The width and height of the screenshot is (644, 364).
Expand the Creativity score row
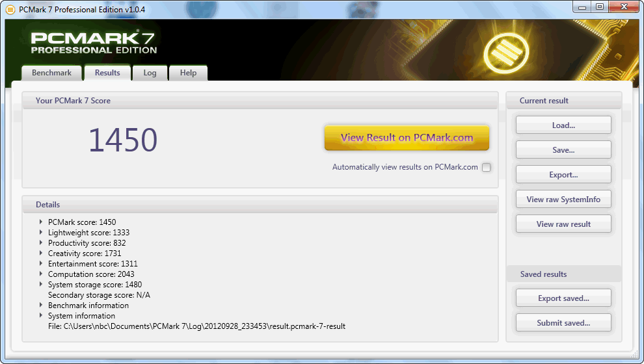coord(41,253)
